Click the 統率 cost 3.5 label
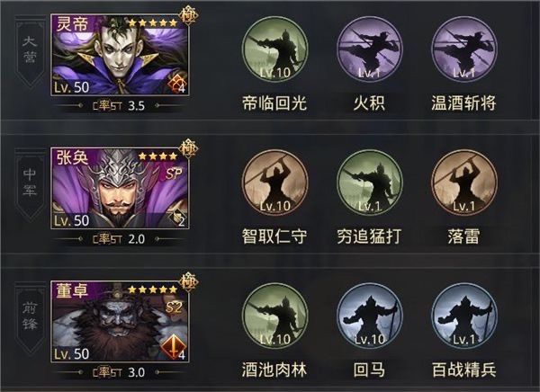Image resolution: width=540 pixels, height=392 pixels. pyautogui.click(x=119, y=106)
